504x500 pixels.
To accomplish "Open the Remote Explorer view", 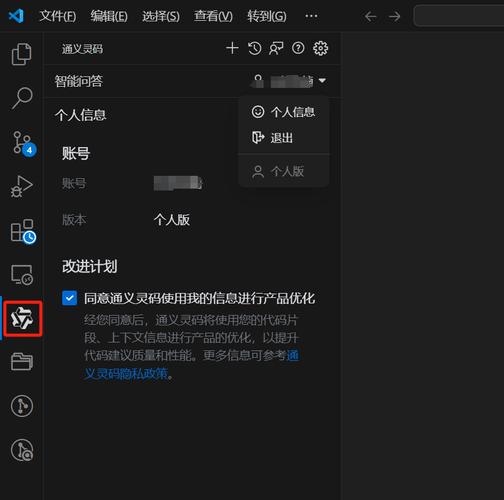I will (22, 275).
